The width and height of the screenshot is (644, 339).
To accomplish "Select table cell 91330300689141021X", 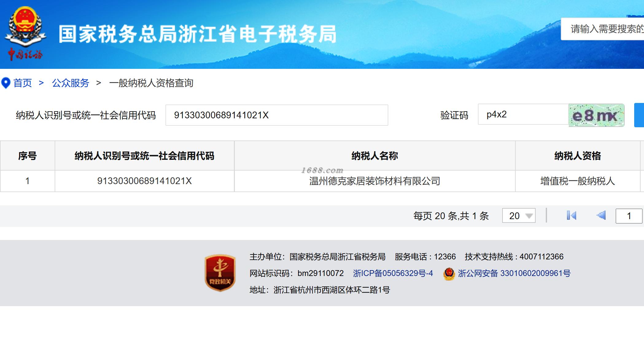I will 145,181.
